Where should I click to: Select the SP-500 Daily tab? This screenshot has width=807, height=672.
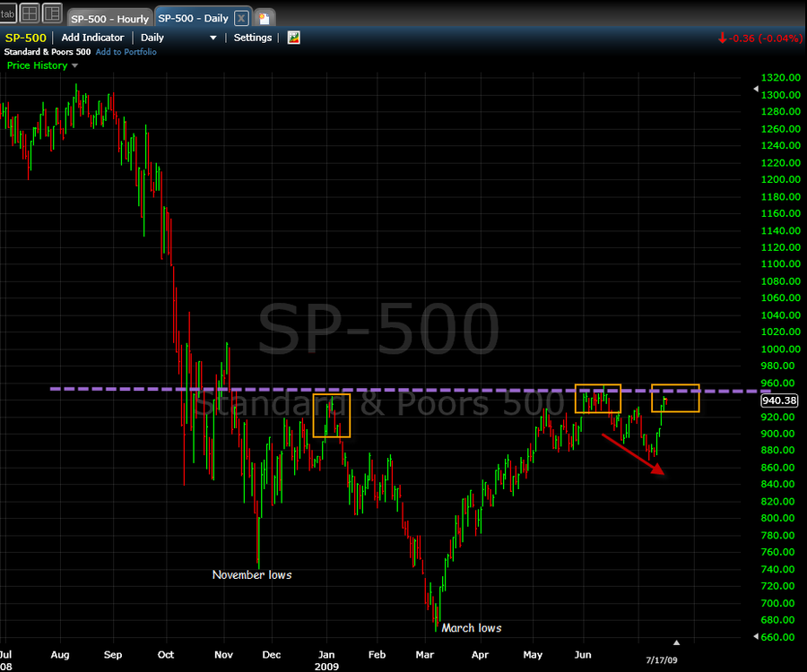194,18
